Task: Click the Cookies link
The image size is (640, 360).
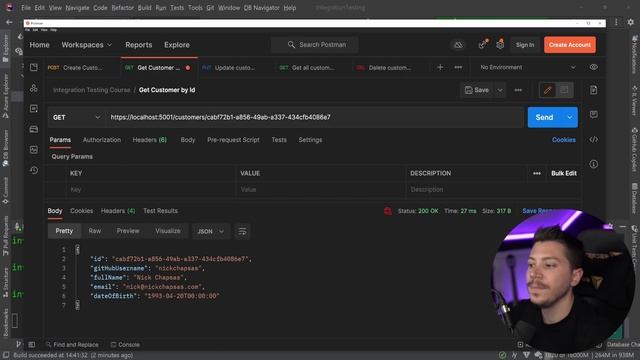Action: click(564, 140)
